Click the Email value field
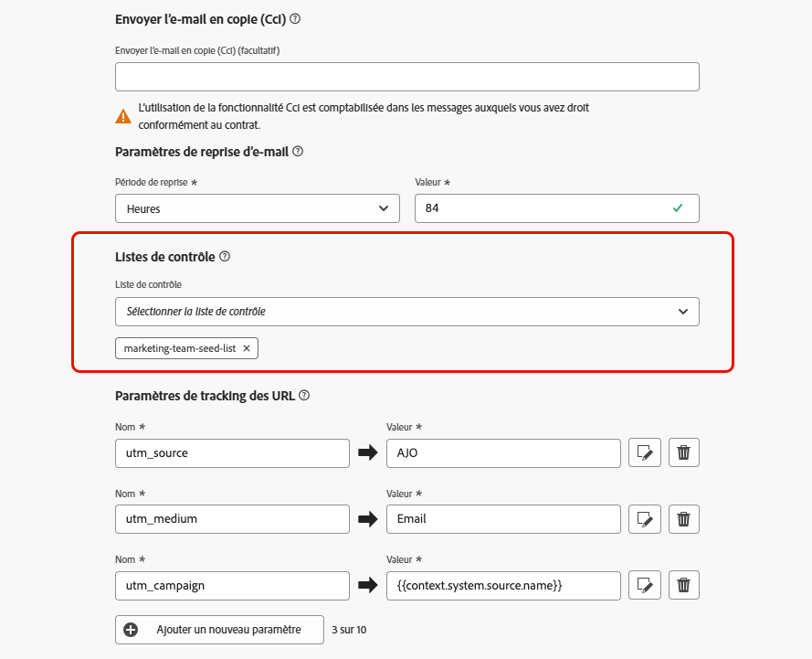The image size is (812, 659). [503, 519]
